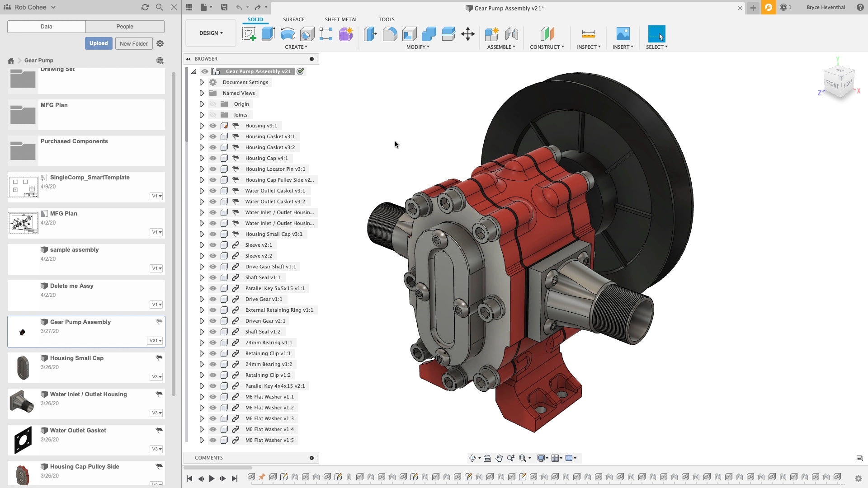Expand the Joints folder in the browser
The width and height of the screenshot is (868, 488).
[x=202, y=115]
